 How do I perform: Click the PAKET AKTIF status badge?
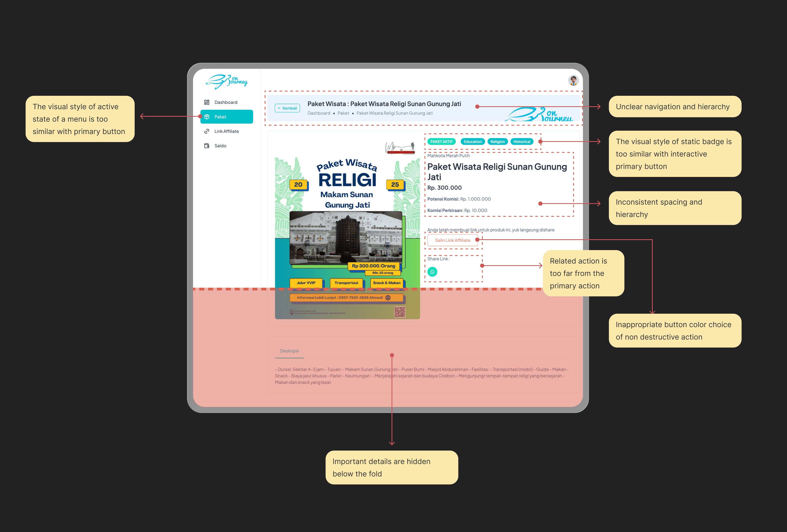[441, 142]
